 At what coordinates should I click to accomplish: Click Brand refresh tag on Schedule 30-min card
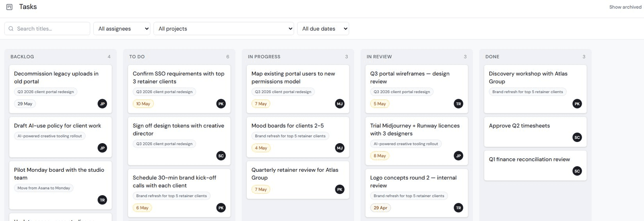tap(171, 196)
